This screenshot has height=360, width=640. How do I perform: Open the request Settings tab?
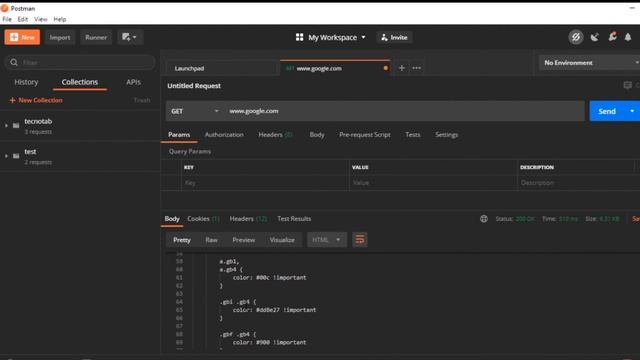(x=447, y=135)
